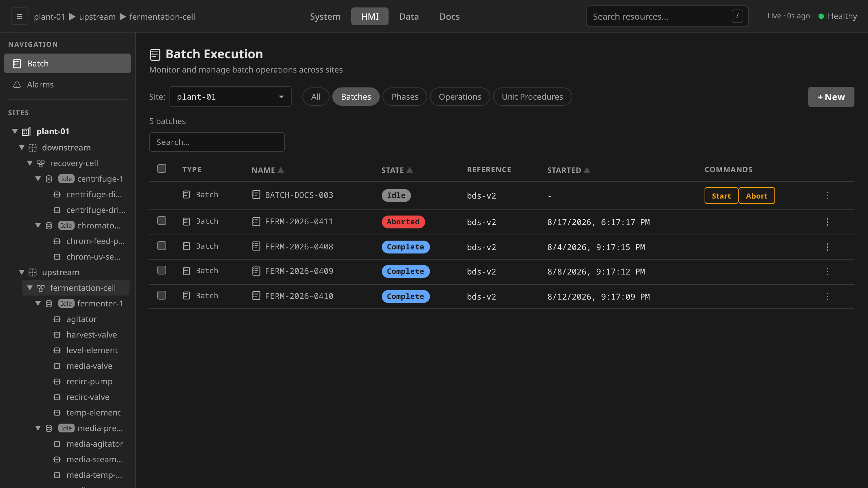This screenshot has width=868, height=488.
Task: Select the Unit Procedures filter pill
Action: click(x=532, y=97)
